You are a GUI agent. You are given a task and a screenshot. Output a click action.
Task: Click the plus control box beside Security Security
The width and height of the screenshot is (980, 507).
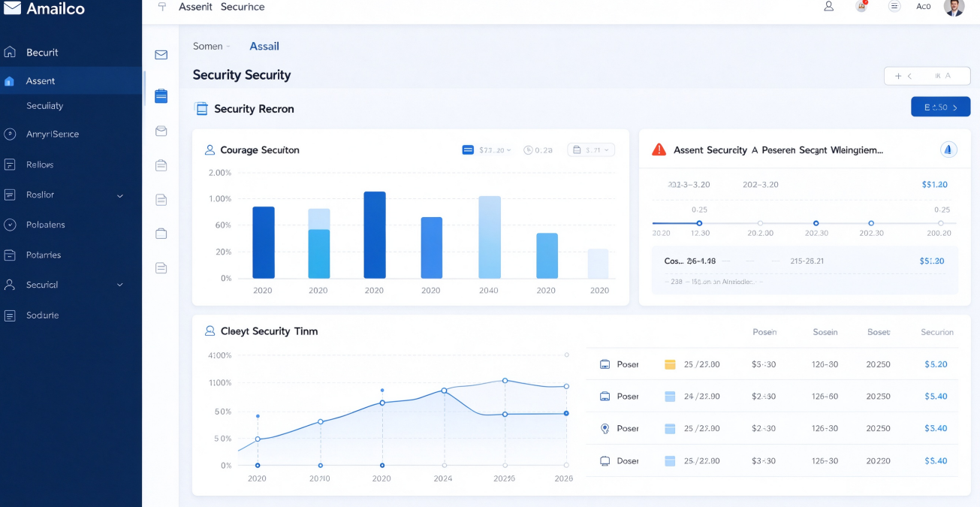point(927,76)
